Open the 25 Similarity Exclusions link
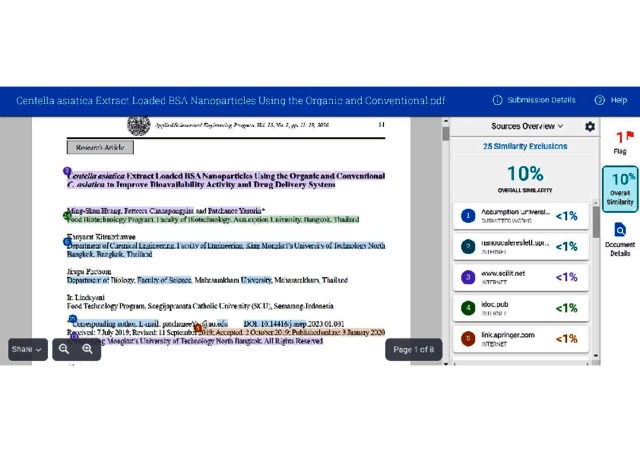Viewport: 640px width, 452px height. tap(525, 146)
